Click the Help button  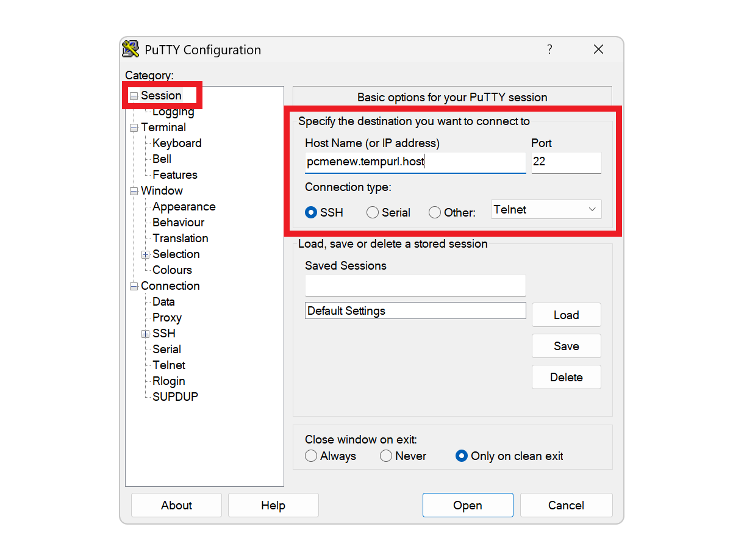(x=273, y=505)
